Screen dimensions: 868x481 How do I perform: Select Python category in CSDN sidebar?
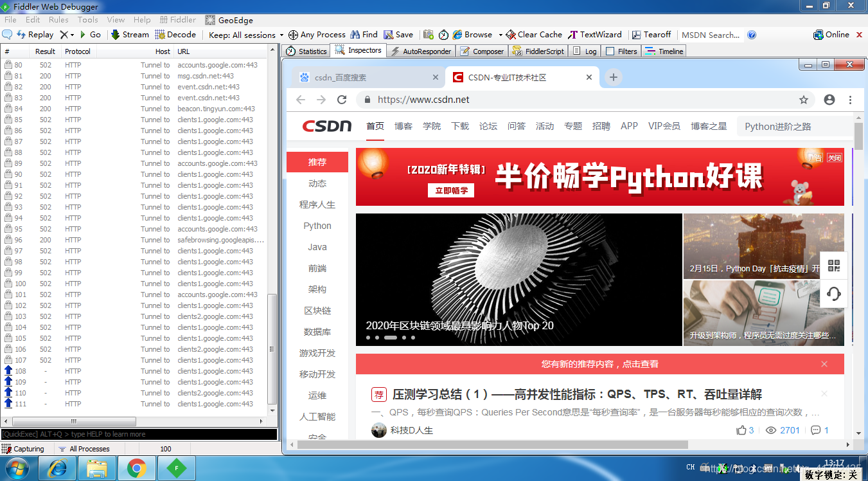317,226
